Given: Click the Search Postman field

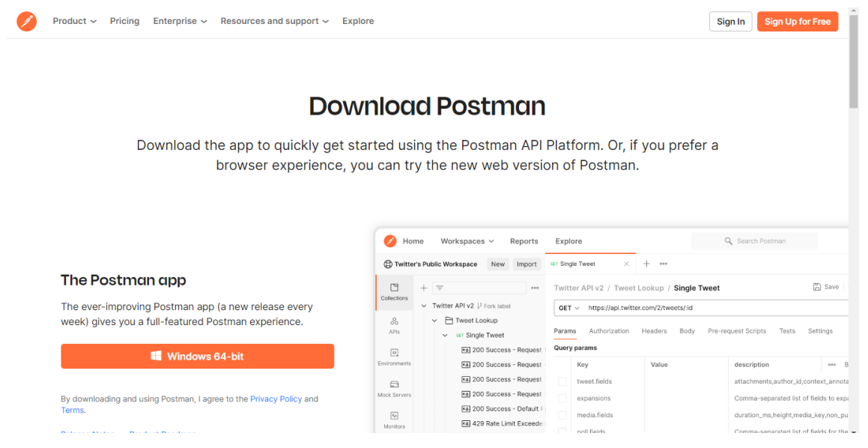Looking at the screenshot, I should pos(754,241).
